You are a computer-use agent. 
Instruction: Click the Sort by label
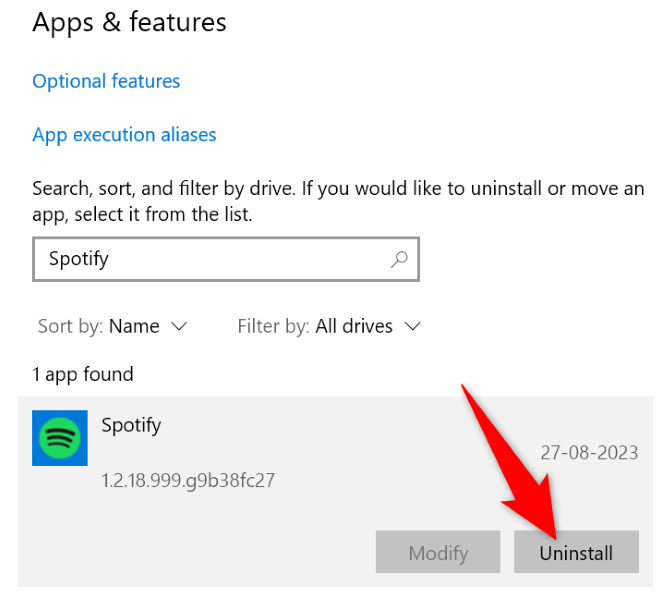point(70,326)
